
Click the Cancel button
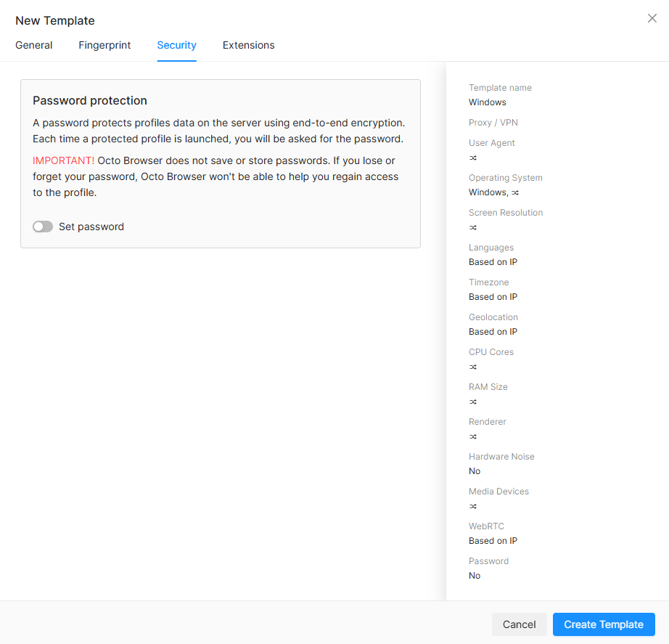coord(519,624)
